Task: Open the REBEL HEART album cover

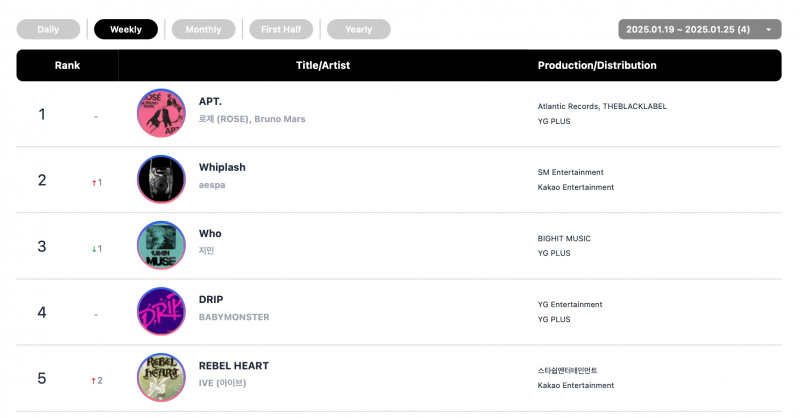Action: click(161, 378)
